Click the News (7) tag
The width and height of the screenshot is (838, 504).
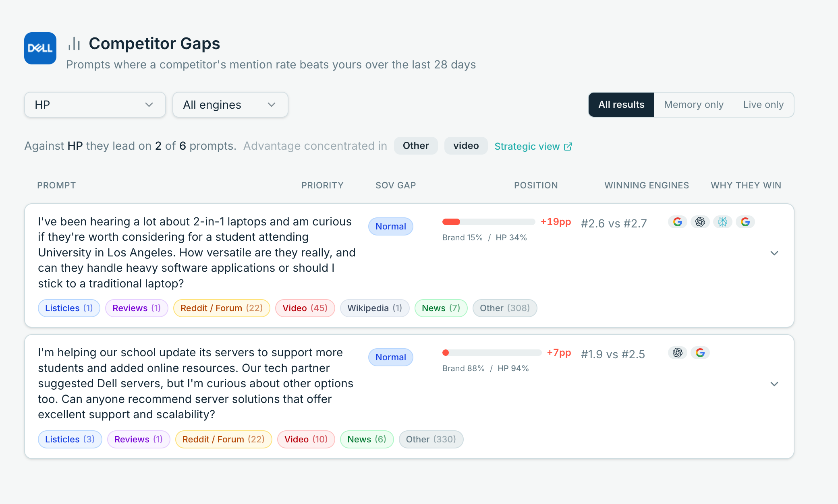441,308
